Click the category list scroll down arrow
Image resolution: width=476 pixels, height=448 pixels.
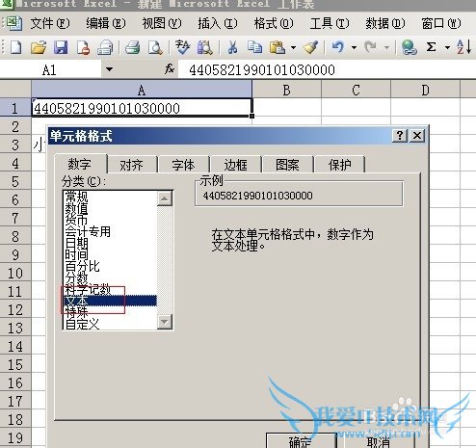pos(165,322)
